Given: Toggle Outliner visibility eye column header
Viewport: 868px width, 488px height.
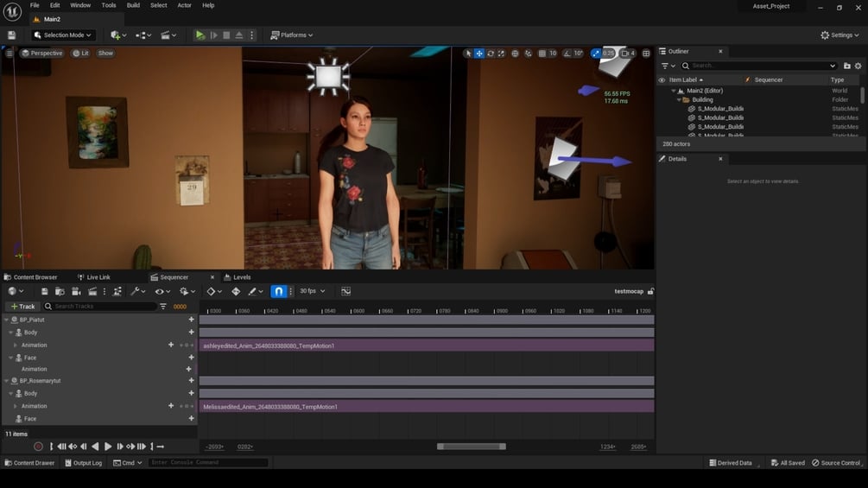Looking at the screenshot, I should pos(662,79).
